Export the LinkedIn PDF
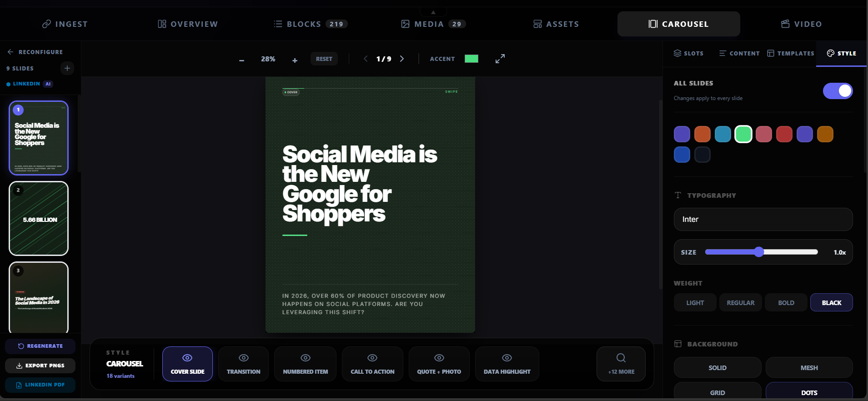 click(x=40, y=385)
